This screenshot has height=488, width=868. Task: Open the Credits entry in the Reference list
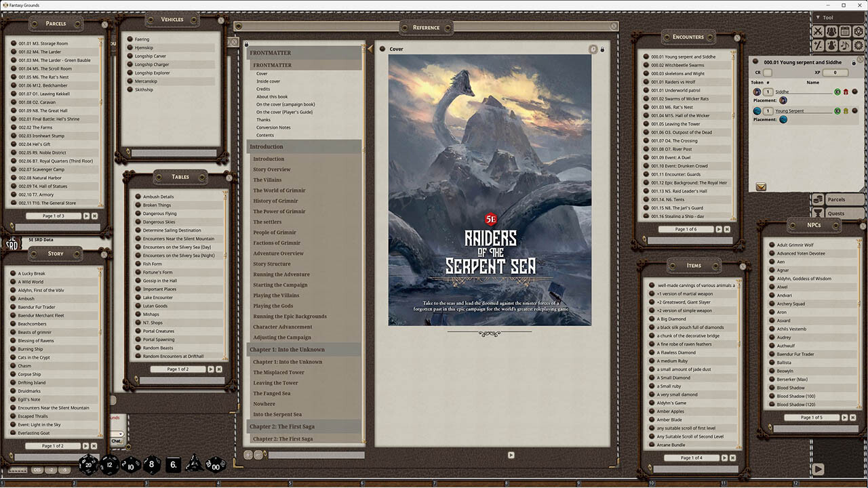tap(264, 88)
